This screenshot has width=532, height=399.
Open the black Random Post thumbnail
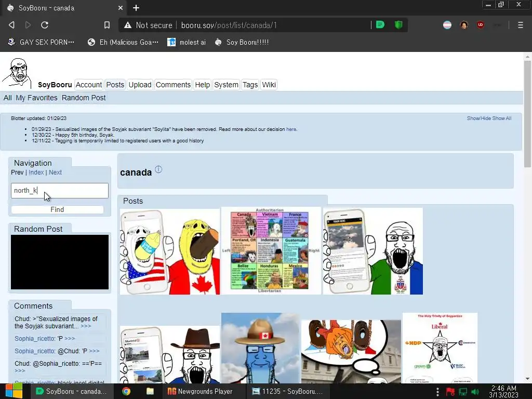click(60, 262)
